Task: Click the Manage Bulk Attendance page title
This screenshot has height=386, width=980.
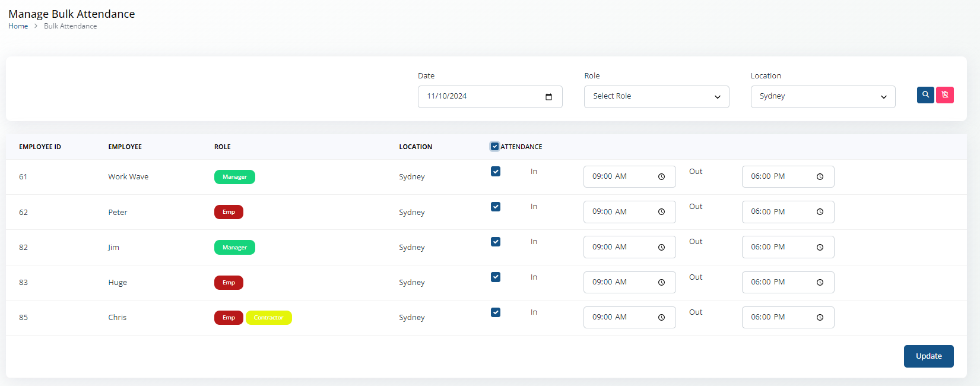Action: pyautogui.click(x=72, y=14)
